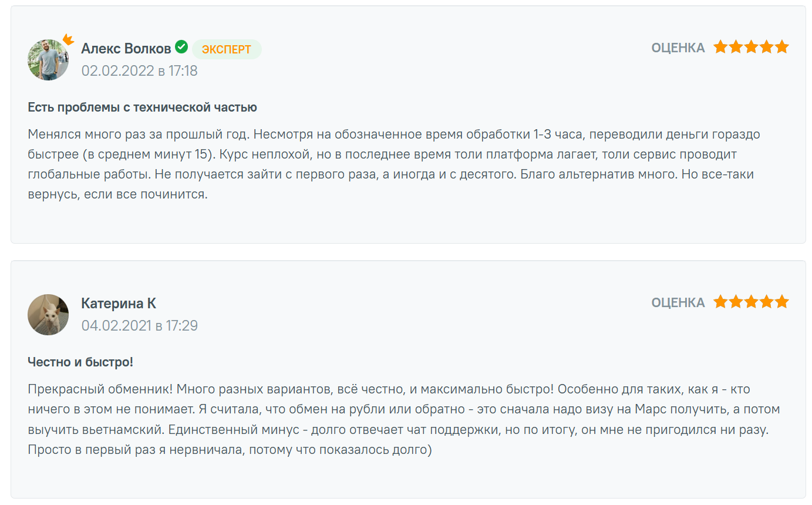Click the fourth star in Катерина К's rating
Viewport: 812px width, 505px height.
click(x=766, y=302)
